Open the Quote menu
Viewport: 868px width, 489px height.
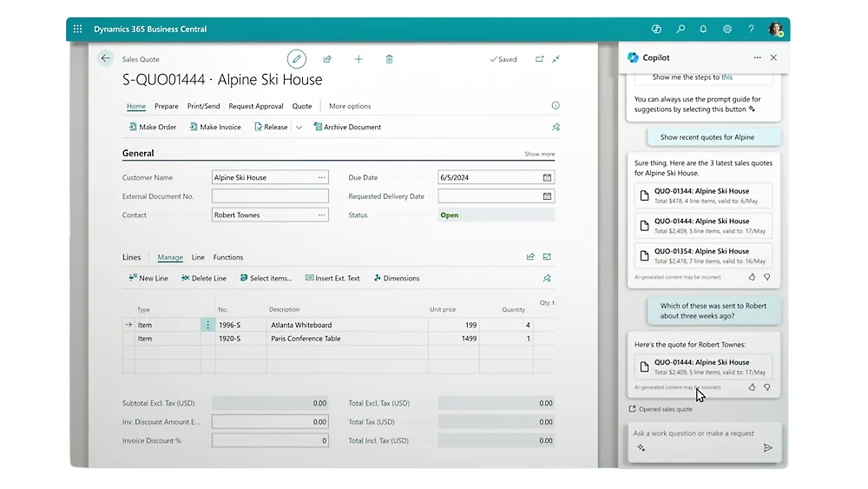tap(302, 106)
